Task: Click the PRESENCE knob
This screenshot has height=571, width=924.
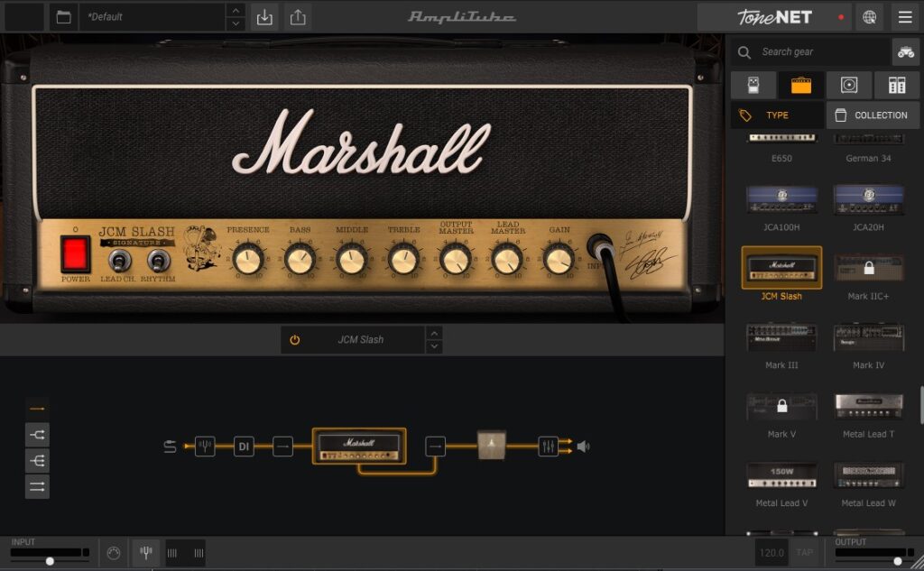Action: click(247, 260)
